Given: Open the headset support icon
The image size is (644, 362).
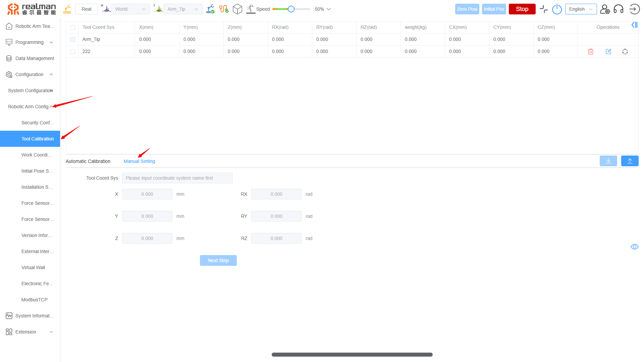Looking at the screenshot, I should [619, 9].
